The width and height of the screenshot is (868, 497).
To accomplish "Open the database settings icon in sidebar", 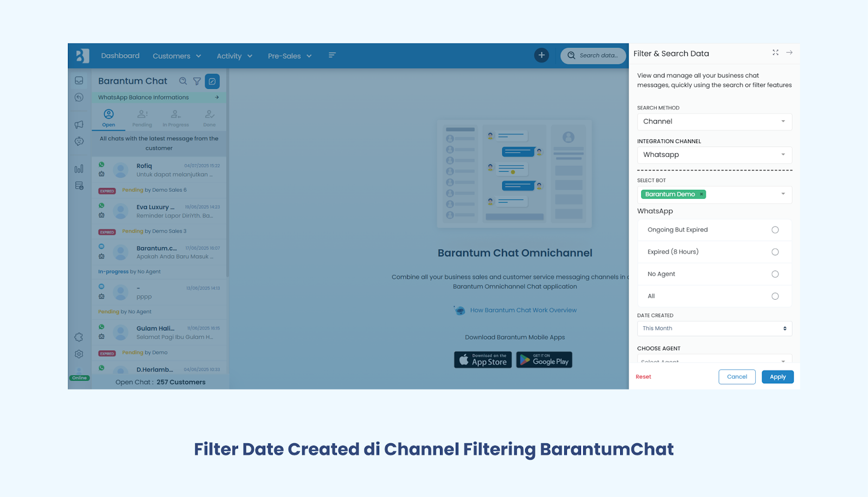I will [79, 186].
